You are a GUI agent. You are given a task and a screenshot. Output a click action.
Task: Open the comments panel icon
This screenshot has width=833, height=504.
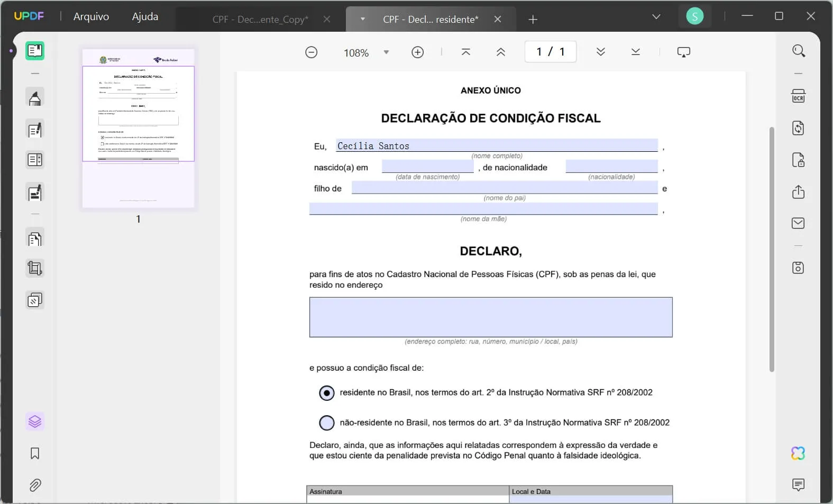pyautogui.click(x=799, y=484)
